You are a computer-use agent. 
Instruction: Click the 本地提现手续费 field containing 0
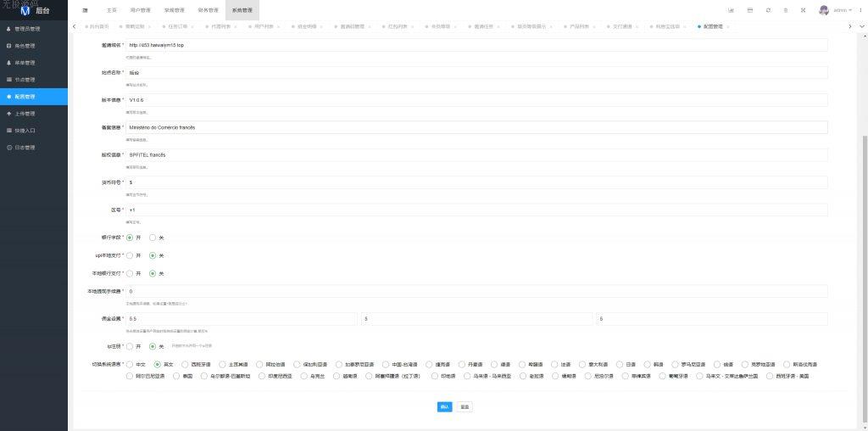pos(476,291)
